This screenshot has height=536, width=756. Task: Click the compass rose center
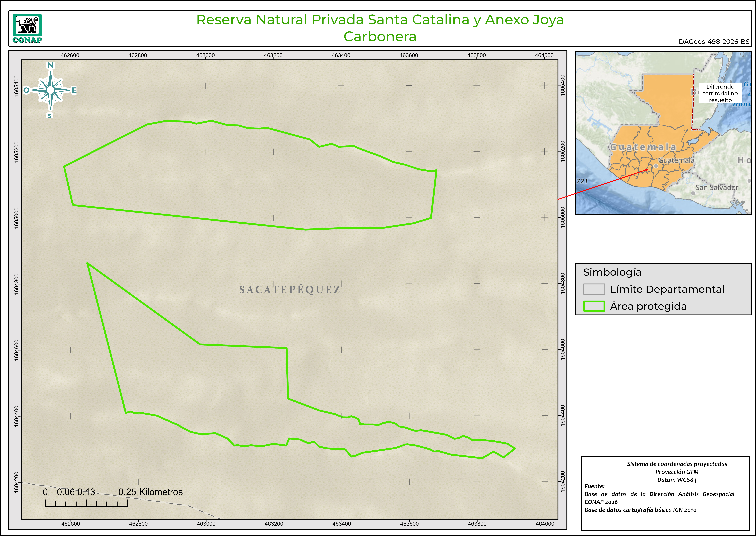50,90
